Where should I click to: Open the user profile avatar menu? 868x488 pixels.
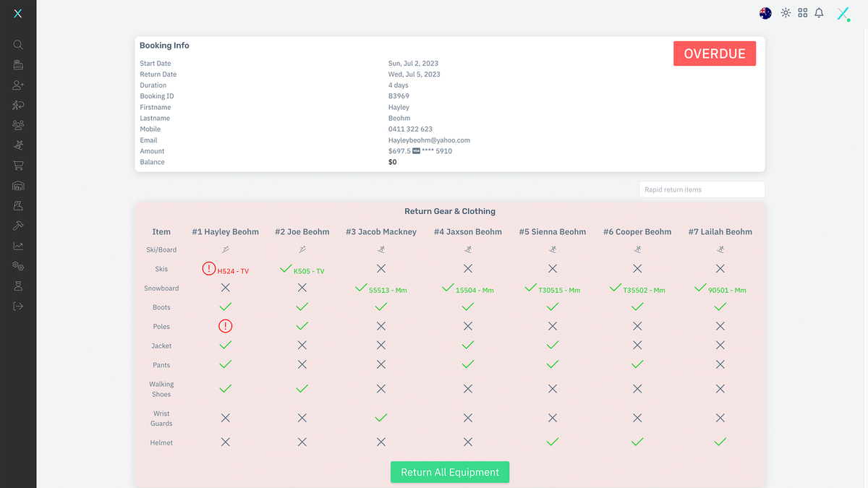tap(843, 14)
